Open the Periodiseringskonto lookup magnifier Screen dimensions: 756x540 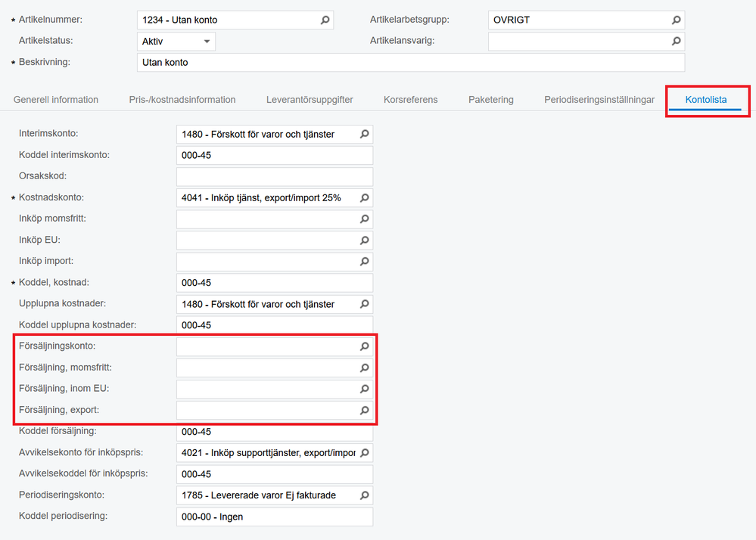tap(364, 495)
